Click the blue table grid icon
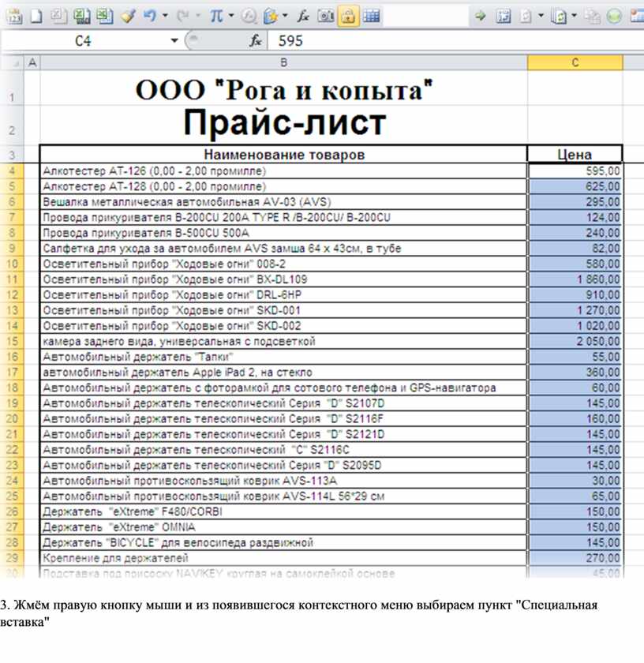The width and height of the screenshot is (644, 663). [371, 16]
